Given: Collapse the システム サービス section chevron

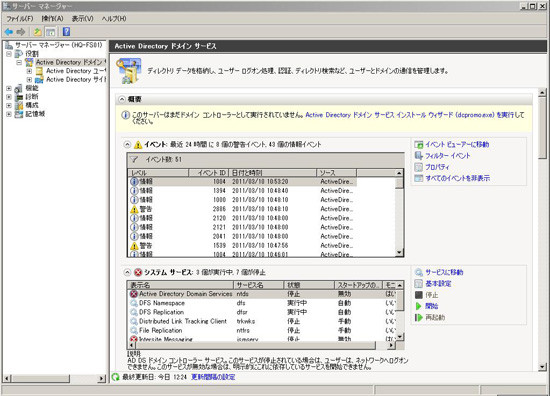Looking at the screenshot, I should (x=127, y=272).
